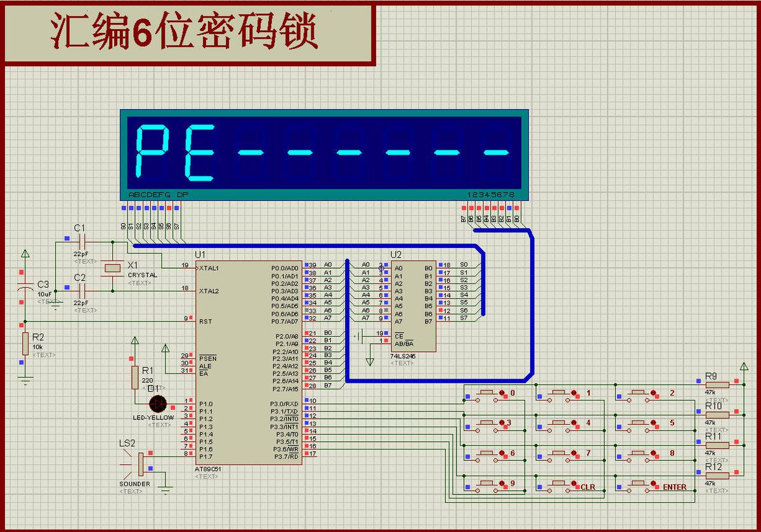Click the AT89C51 part name text
Viewport: 761px width, 532px height.
(x=208, y=469)
